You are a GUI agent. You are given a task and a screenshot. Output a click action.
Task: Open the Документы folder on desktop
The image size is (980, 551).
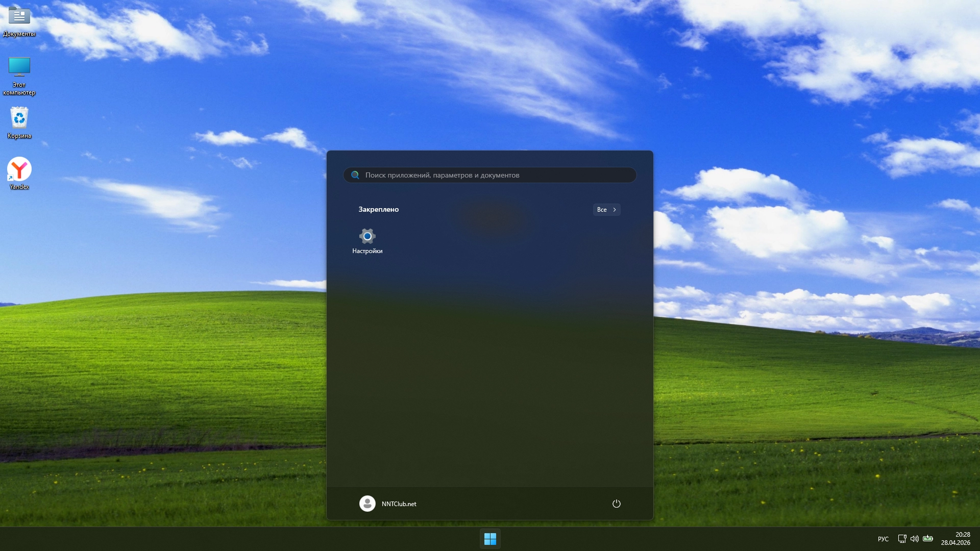coord(19,16)
